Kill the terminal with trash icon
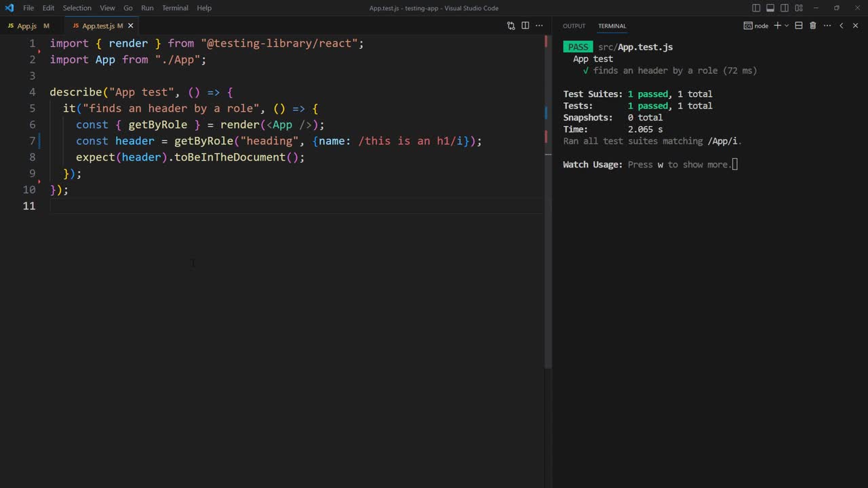This screenshot has height=488, width=868. pos(812,26)
